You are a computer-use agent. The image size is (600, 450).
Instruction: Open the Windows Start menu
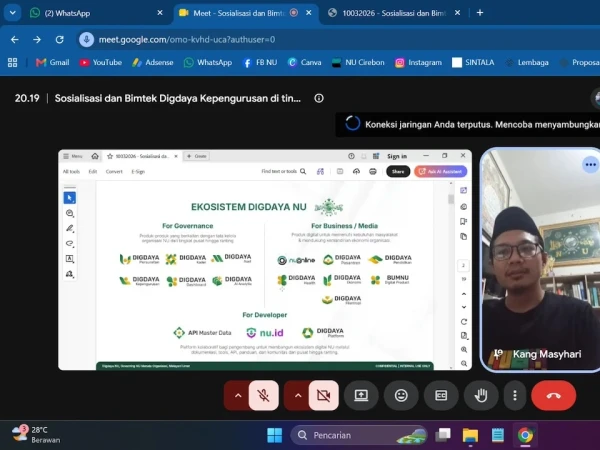(x=274, y=435)
